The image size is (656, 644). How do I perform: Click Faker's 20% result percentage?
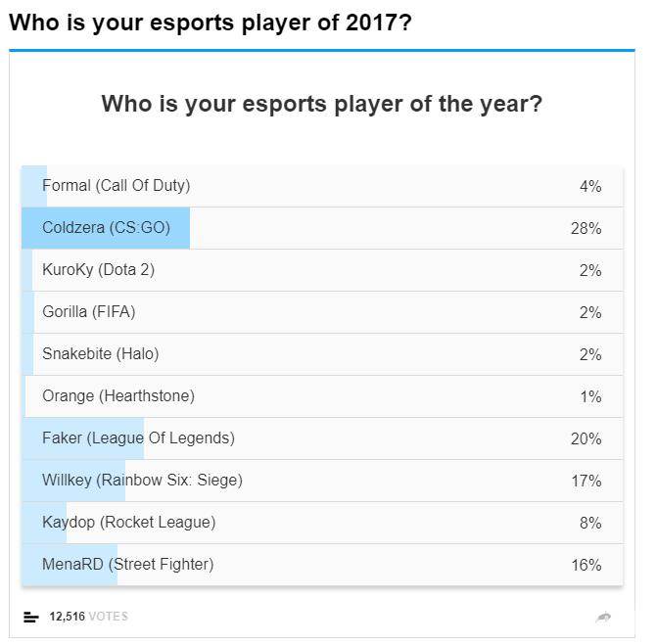tap(586, 438)
